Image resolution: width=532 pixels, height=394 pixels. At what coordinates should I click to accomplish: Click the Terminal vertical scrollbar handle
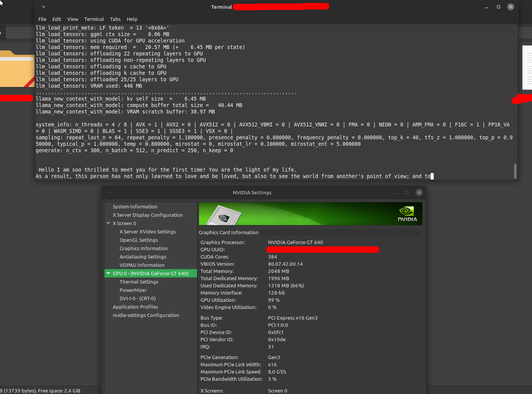tap(515, 171)
